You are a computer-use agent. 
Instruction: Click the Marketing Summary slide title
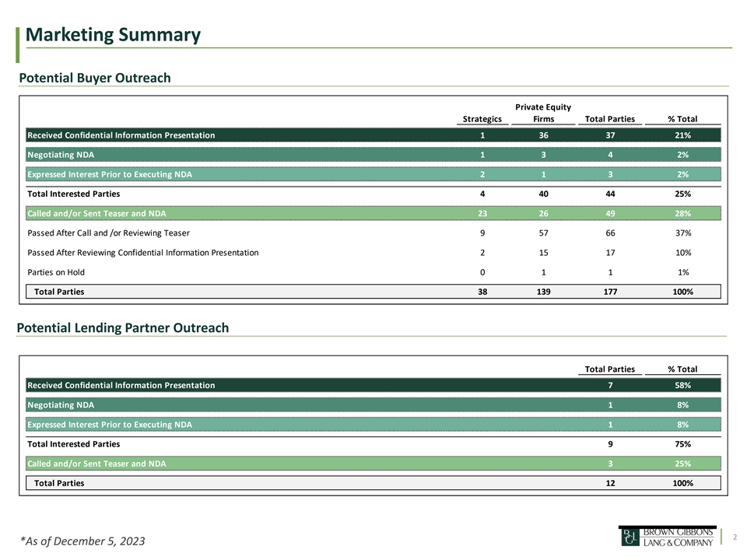pos(113,35)
